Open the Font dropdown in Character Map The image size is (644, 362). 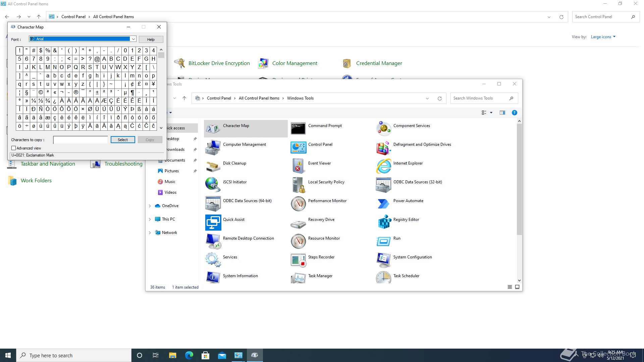click(x=133, y=39)
